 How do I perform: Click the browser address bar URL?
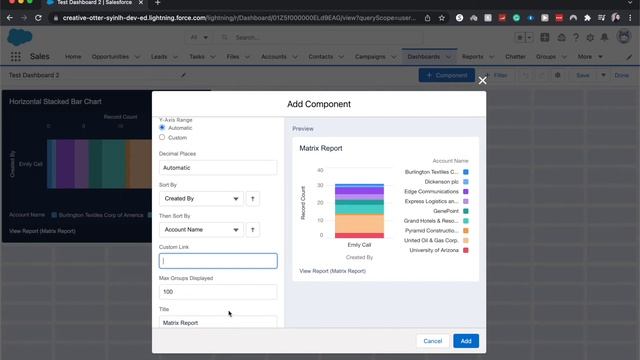point(239,18)
